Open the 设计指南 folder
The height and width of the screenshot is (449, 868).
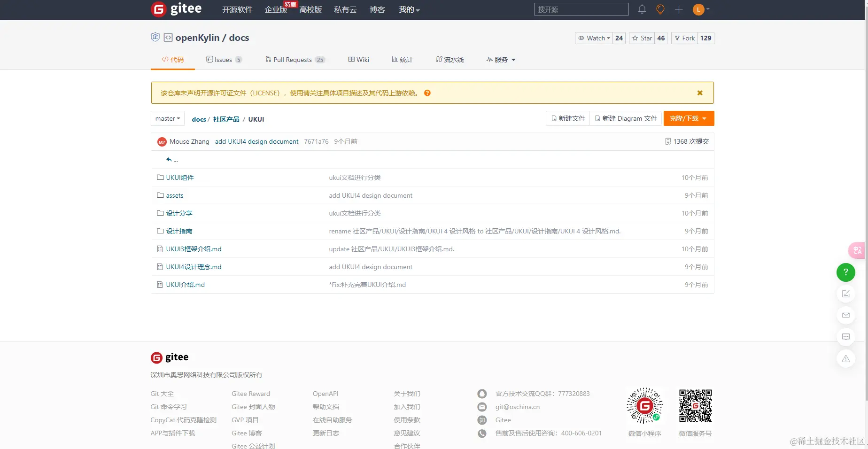179,231
